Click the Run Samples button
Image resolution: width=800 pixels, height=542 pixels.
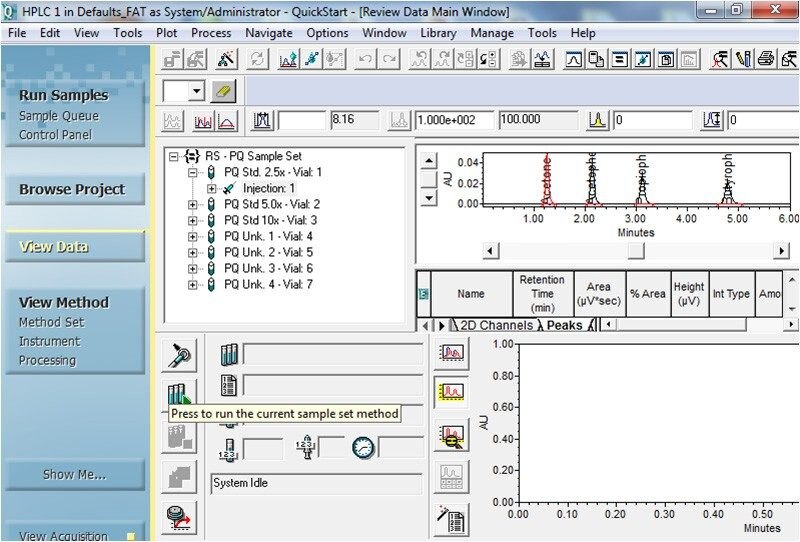64,95
